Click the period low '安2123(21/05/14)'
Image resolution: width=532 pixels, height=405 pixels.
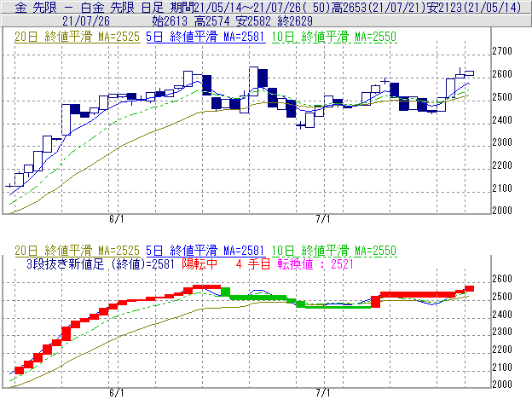473,7
